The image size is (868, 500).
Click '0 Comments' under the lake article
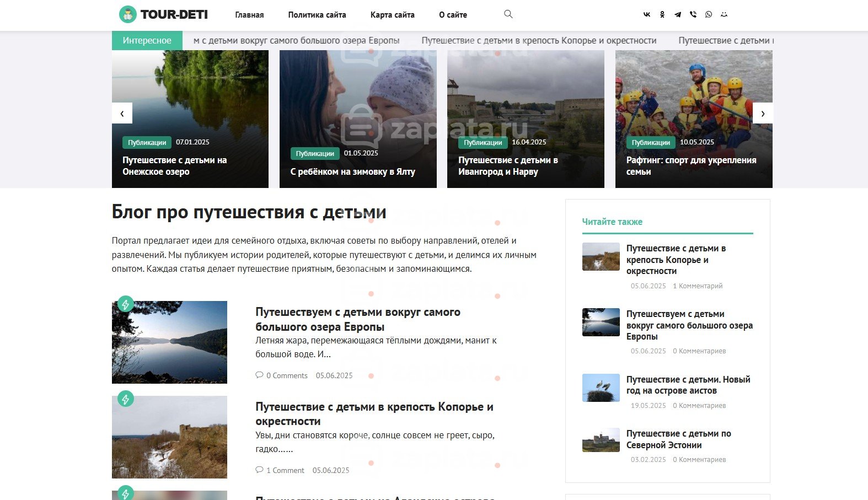click(287, 375)
